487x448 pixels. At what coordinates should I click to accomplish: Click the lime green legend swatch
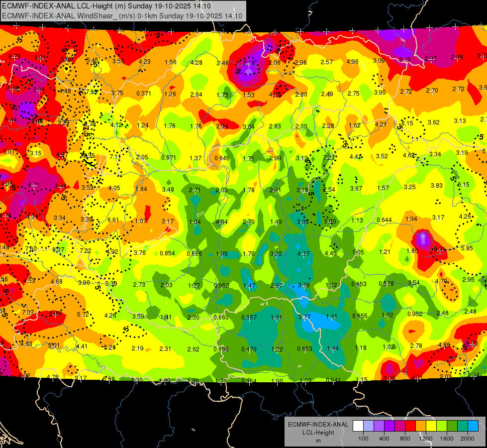tap(442, 426)
